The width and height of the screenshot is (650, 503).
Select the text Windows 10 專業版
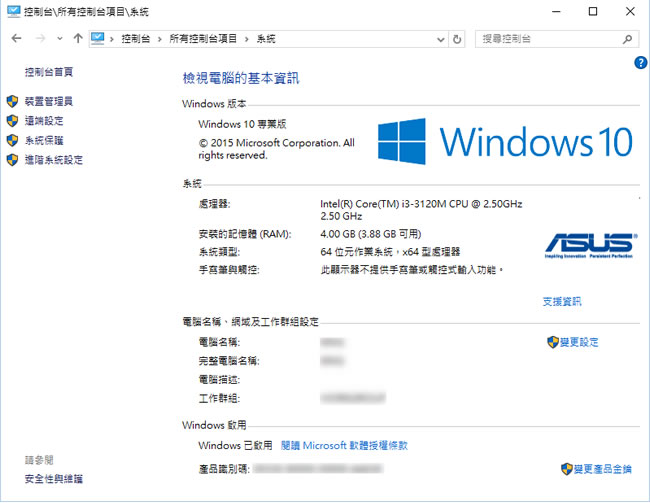coord(242,124)
